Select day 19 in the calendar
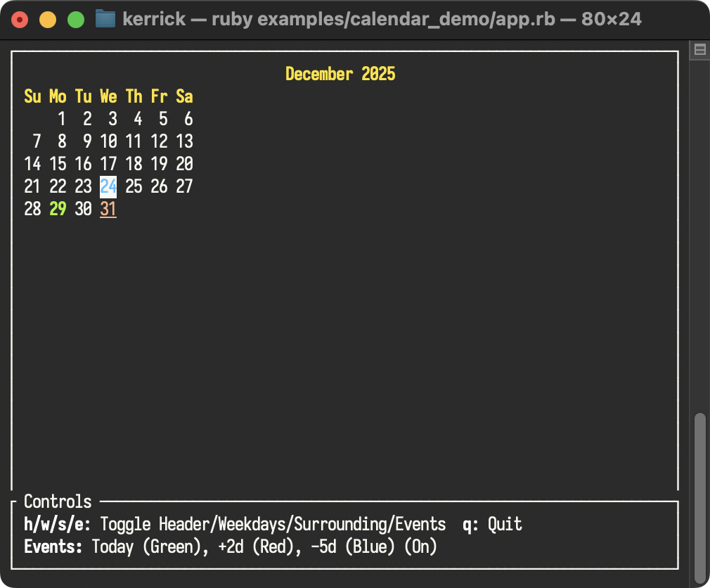This screenshot has height=588, width=710. [x=160, y=164]
